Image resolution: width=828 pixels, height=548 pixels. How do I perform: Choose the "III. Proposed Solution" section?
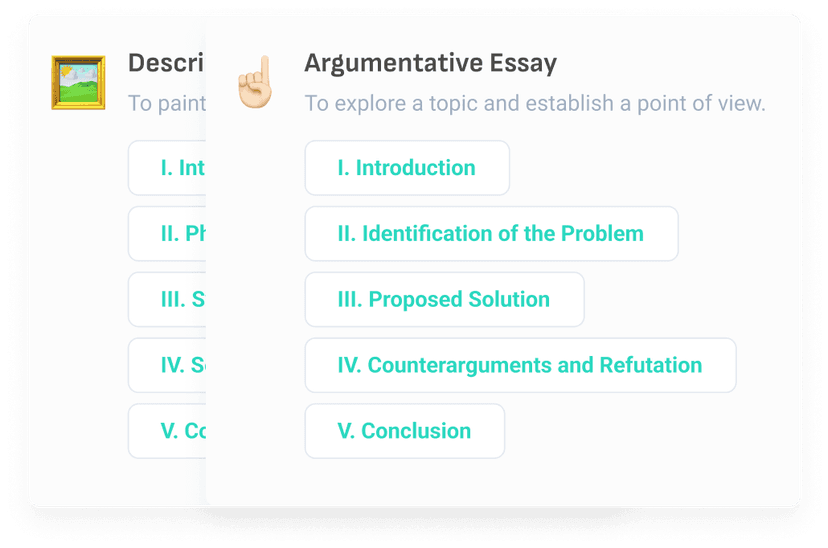tap(444, 299)
